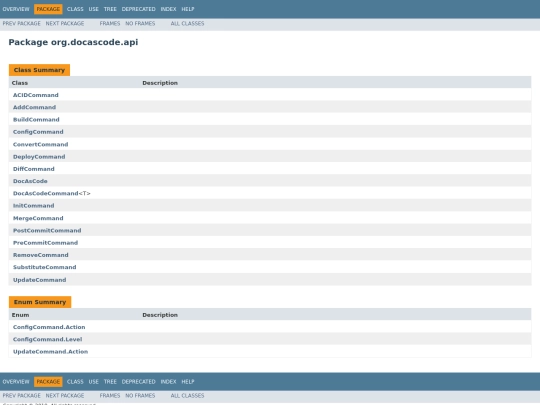
Task: Open the InitCommand class link
Action: 33,206
